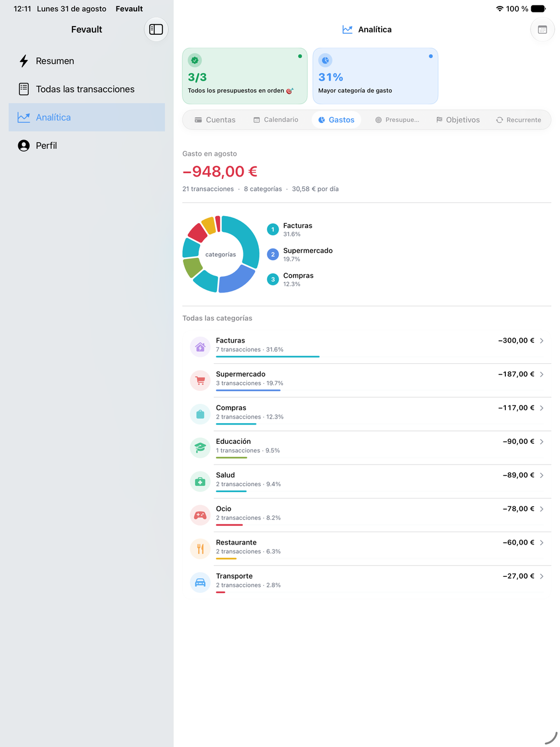The height and width of the screenshot is (747, 560).
Task: Click the Perfil person icon
Action: tap(24, 145)
